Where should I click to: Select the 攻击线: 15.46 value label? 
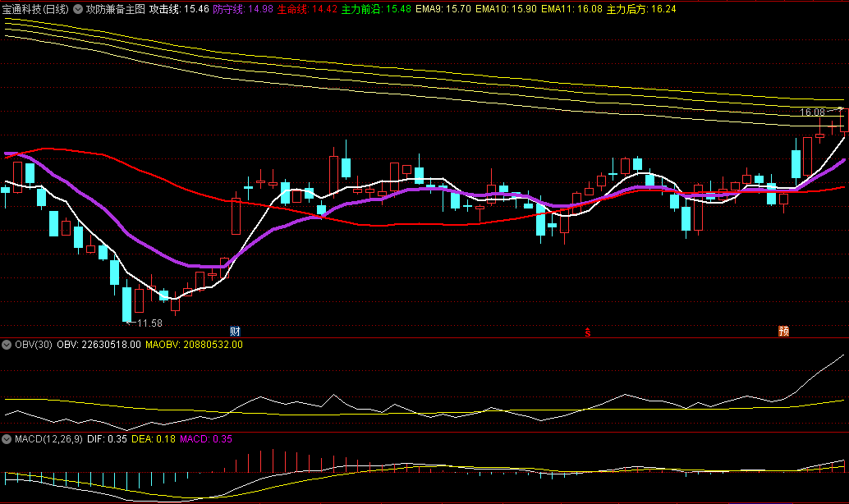(179, 9)
